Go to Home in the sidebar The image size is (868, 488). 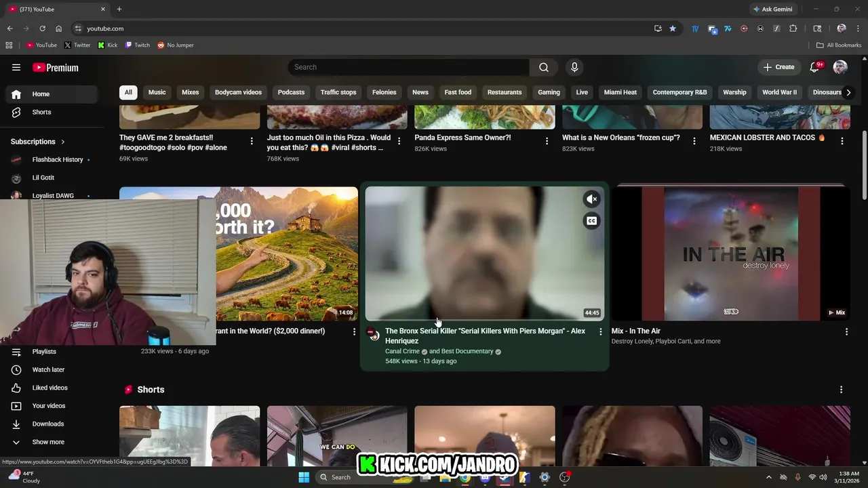pos(52,94)
